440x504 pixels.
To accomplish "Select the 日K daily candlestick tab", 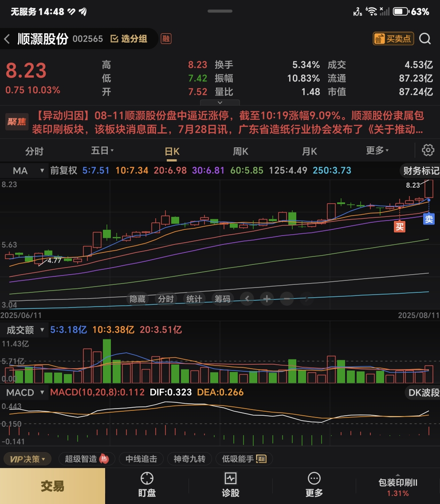I will pos(172,151).
